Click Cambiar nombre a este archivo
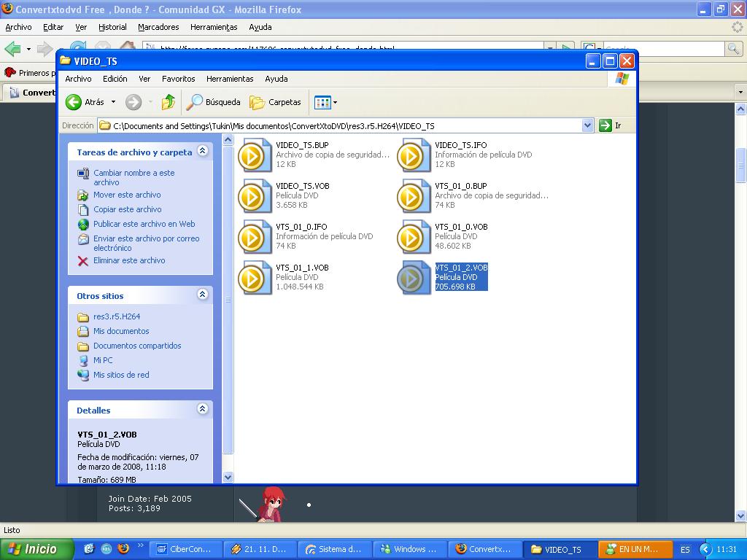Viewport: 747px width, 560px height. [x=134, y=178]
